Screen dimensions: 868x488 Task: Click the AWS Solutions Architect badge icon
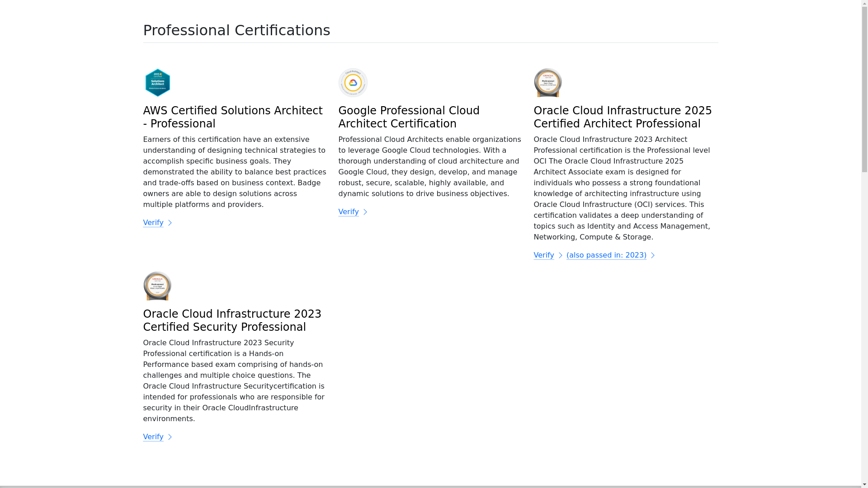coord(157,83)
